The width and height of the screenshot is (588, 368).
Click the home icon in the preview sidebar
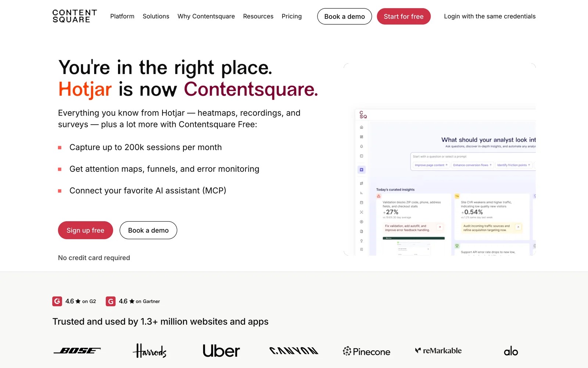pyautogui.click(x=362, y=127)
